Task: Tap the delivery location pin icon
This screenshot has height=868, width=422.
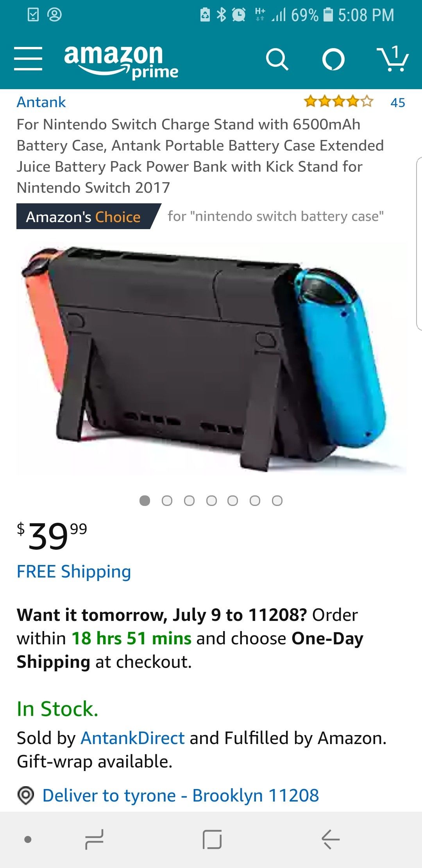Action: [26, 796]
